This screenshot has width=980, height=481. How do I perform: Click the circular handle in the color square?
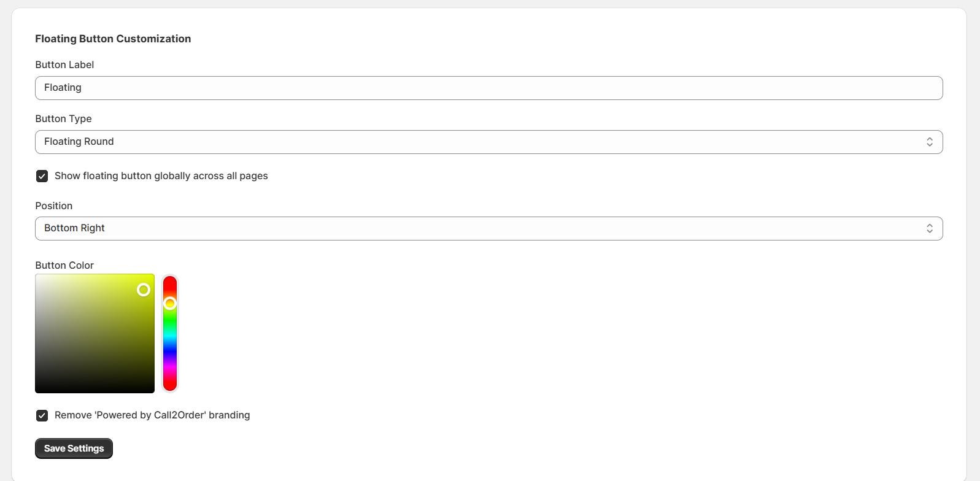[x=144, y=290]
